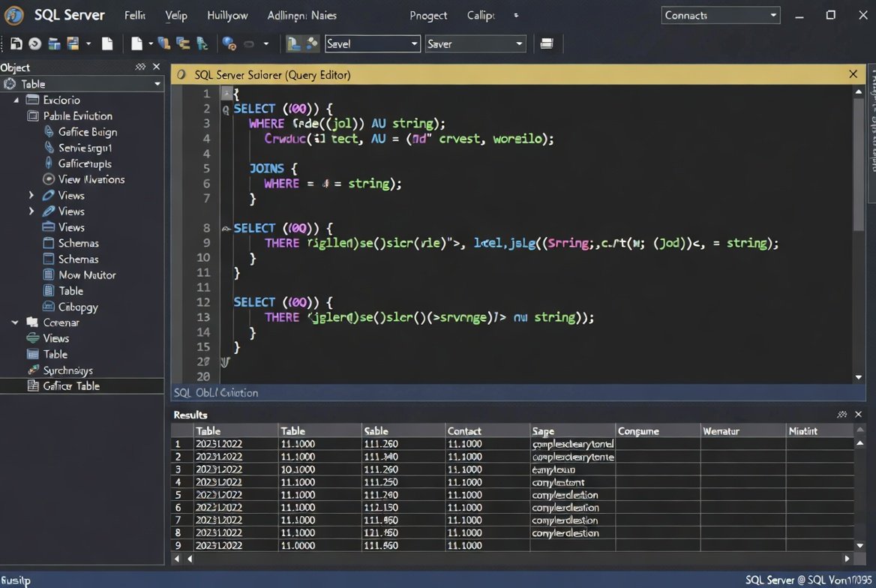Select the Gaficetupls tree item
The image size is (876, 588).
pyautogui.click(x=85, y=163)
